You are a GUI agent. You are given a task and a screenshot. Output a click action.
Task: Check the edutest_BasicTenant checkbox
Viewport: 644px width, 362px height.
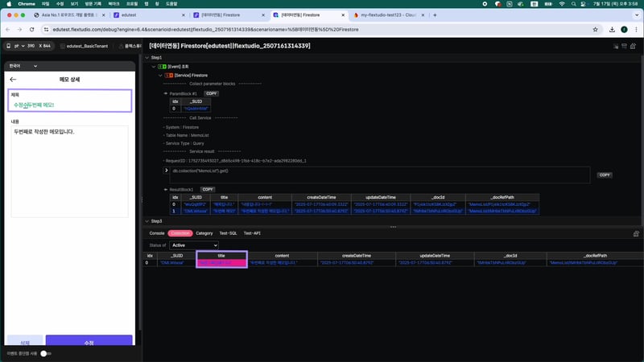click(x=62, y=46)
